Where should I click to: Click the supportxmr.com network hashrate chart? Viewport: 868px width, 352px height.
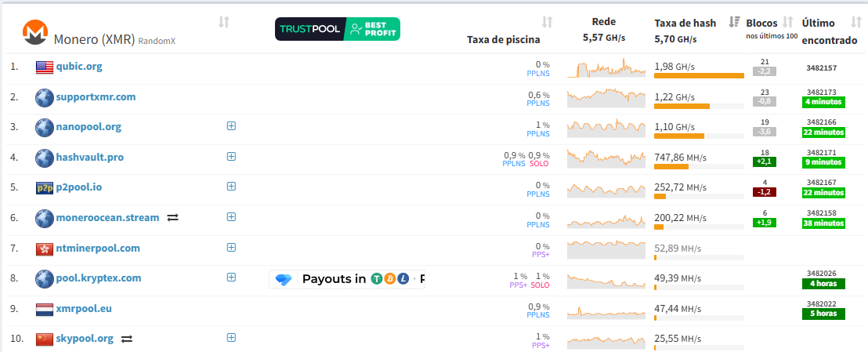(x=606, y=98)
